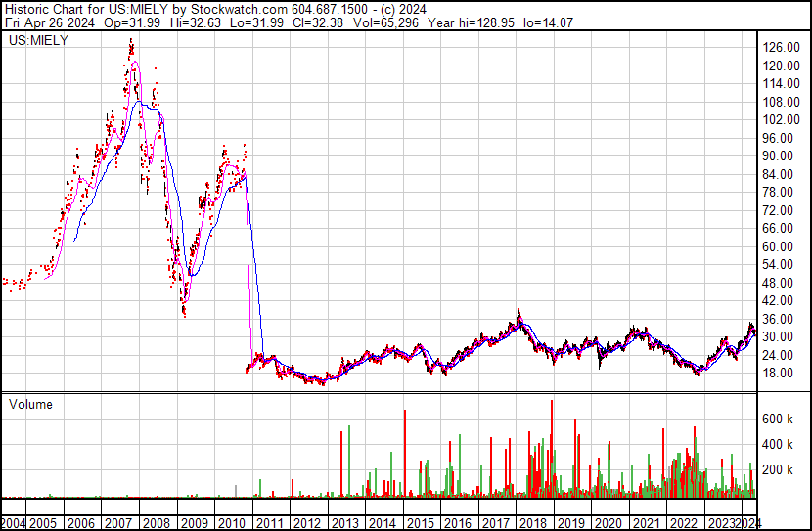Image resolution: width=812 pixels, height=531 pixels.
Task: Click the 'Fri Apr 26 2024' date text
Action: pos(50,22)
